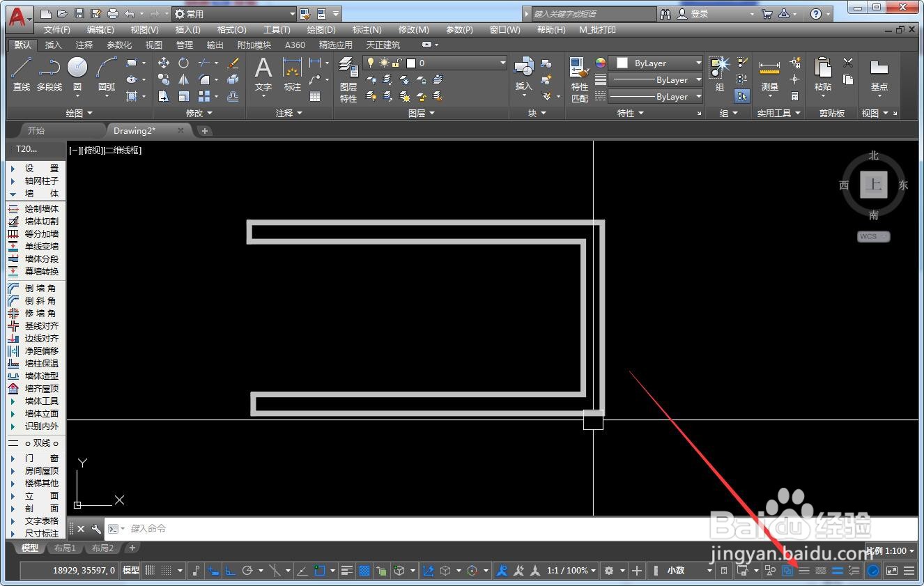924x586 pixels.
Task: Switch to the 开始 document tab
Action: 36,130
